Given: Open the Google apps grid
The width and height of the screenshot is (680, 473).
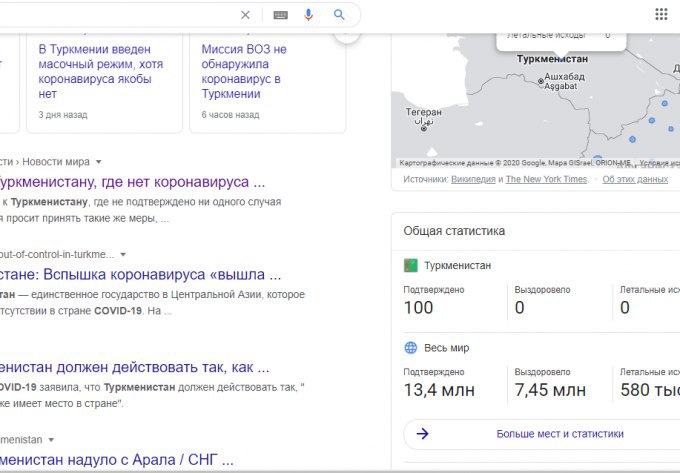Looking at the screenshot, I should tap(661, 14).
